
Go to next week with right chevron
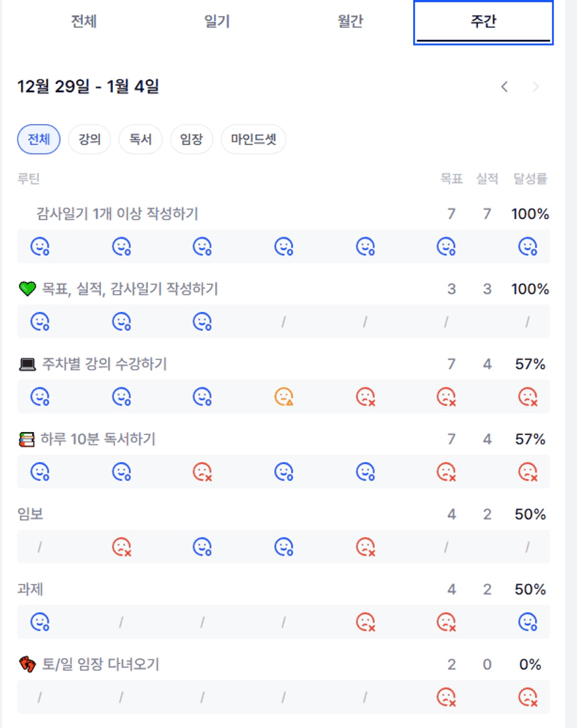click(536, 87)
